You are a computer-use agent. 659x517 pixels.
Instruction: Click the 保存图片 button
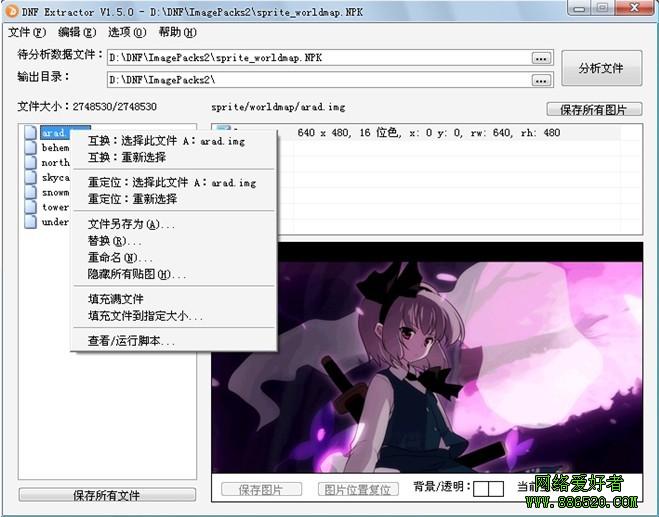tap(261, 489)
